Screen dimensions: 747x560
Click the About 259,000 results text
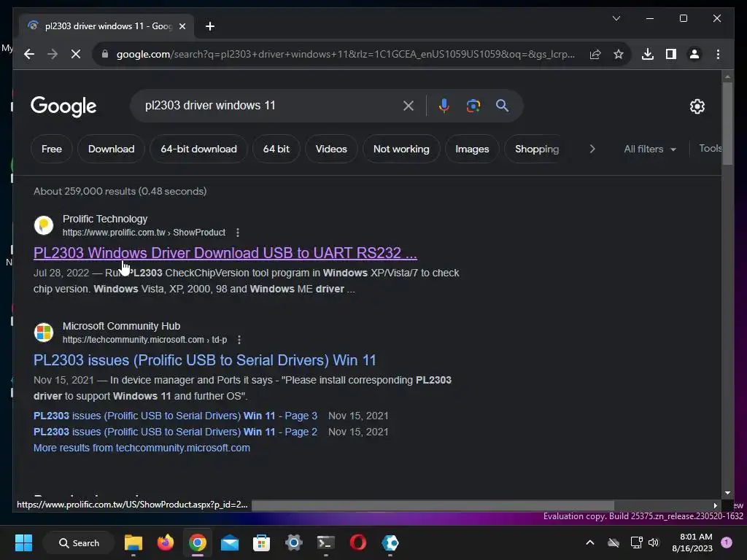click(120, 192)
